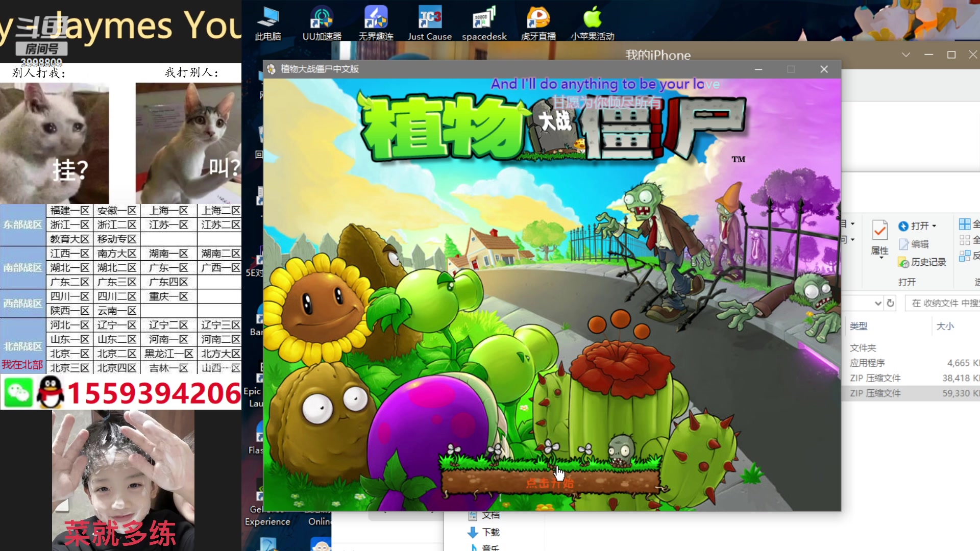This screenshot has height=551, width=980.
Task: Launch the UU加速器 desktop shortcut
Action: point(322,23)
